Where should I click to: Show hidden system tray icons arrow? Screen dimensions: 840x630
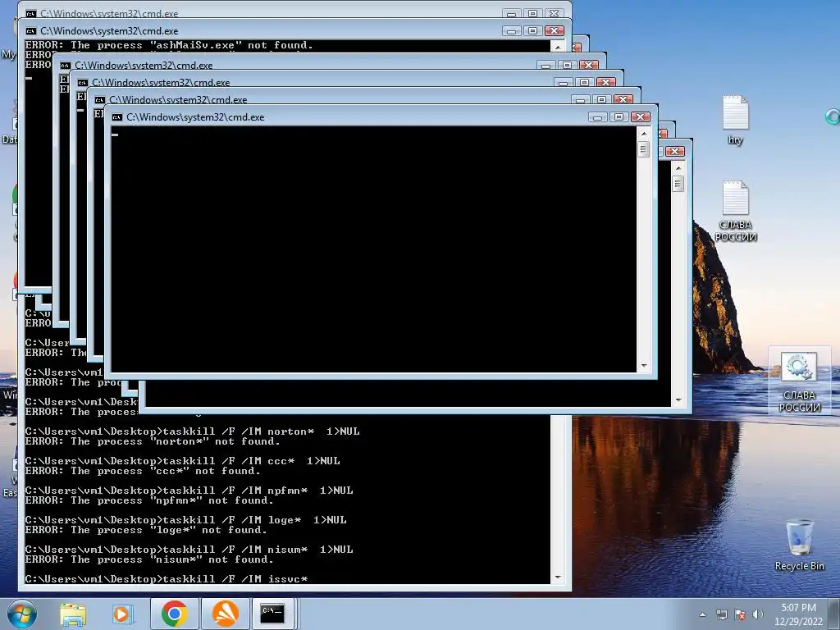pos(702,614)
